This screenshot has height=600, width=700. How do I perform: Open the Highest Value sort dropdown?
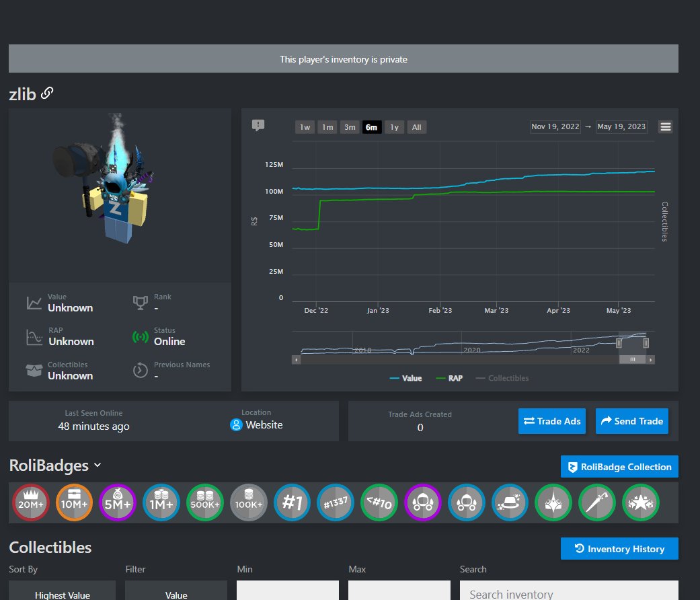[62, 594]
